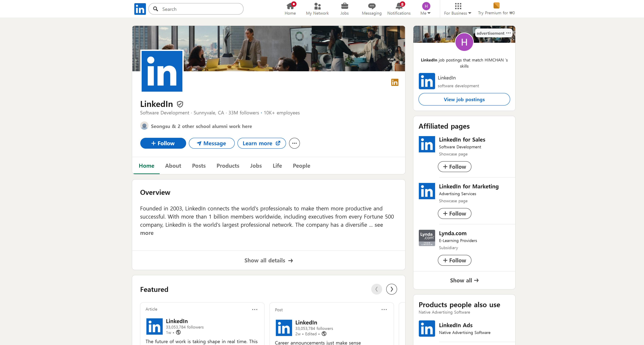The width and height of the screenshot is (644, 345).
Task: Click View job postings
Action: pyautogui.click(x=464, y=99)
